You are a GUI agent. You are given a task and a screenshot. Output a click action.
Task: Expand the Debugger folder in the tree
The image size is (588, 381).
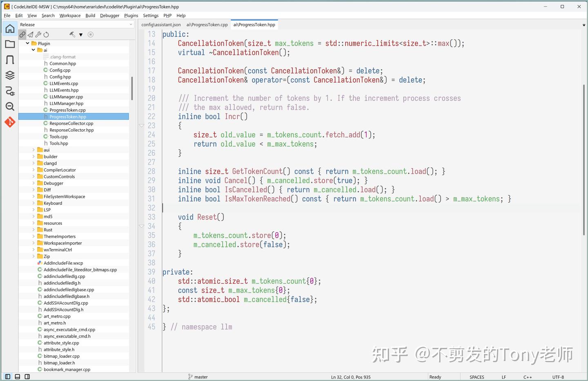[33, 183]
